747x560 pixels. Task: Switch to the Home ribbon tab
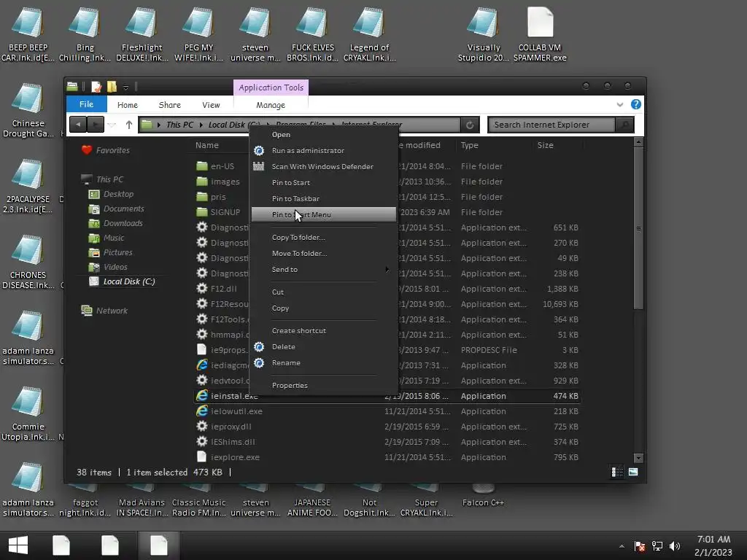[127, 105]
